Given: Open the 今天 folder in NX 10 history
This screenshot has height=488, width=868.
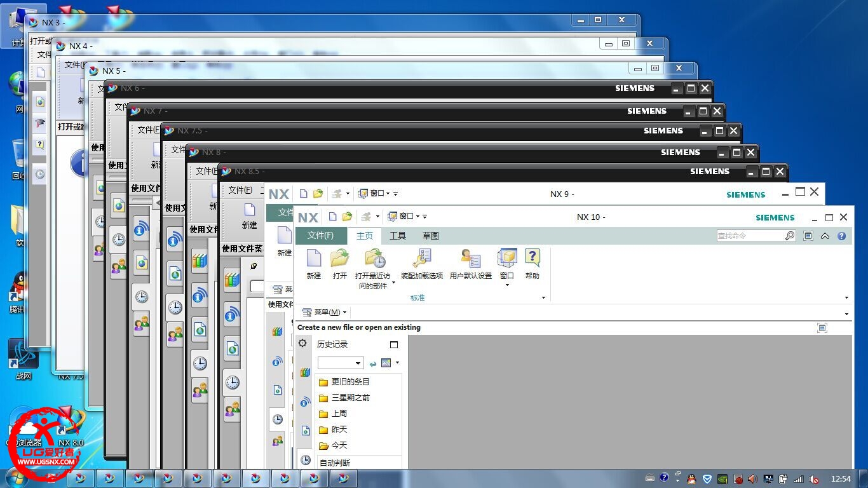Looking at the screenshot, I should 333,445.
